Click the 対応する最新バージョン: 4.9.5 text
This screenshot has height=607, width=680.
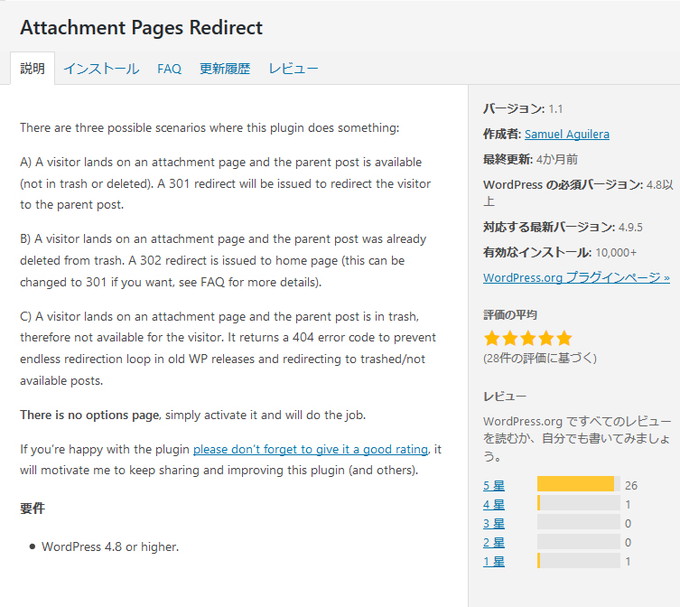tap(563, 227)
